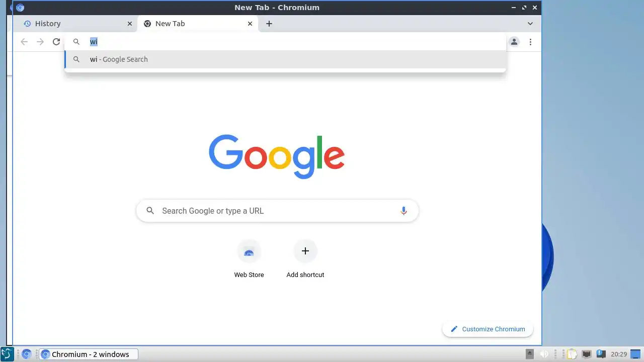This screenshot has height=362, width=644.
Task: Click the Customize Chromium button
Action: pos(488,329)
